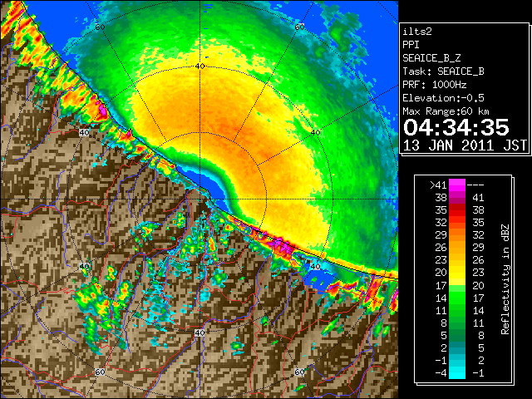This screenshot has height=399, width=532.
Task: Click the northwest 60 km range ring label
Action: 100,27
